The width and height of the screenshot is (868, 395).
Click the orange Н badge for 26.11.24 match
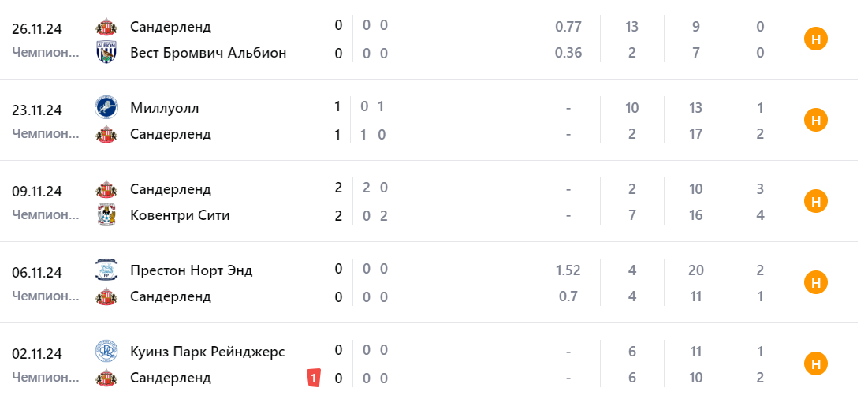coord(815,39)
